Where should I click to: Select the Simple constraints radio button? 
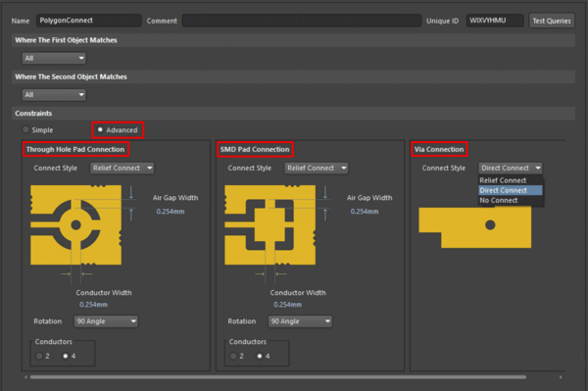coord(25,129)
